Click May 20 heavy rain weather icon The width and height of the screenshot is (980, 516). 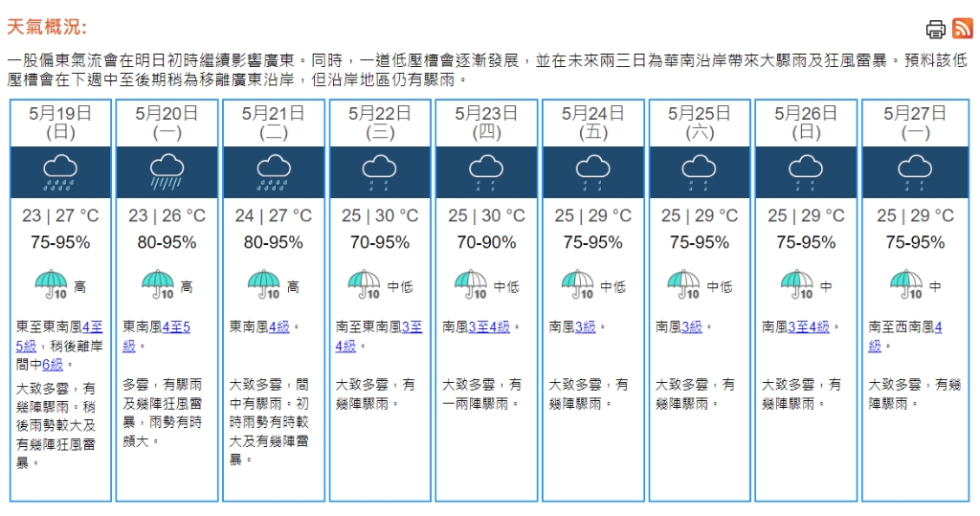click(167, 172)
